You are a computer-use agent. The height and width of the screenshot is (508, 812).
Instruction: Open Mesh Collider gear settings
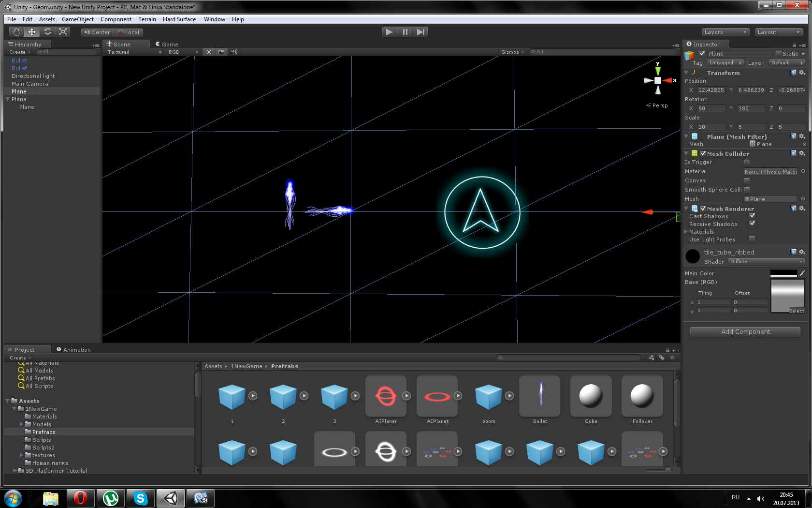click(802, 153)
